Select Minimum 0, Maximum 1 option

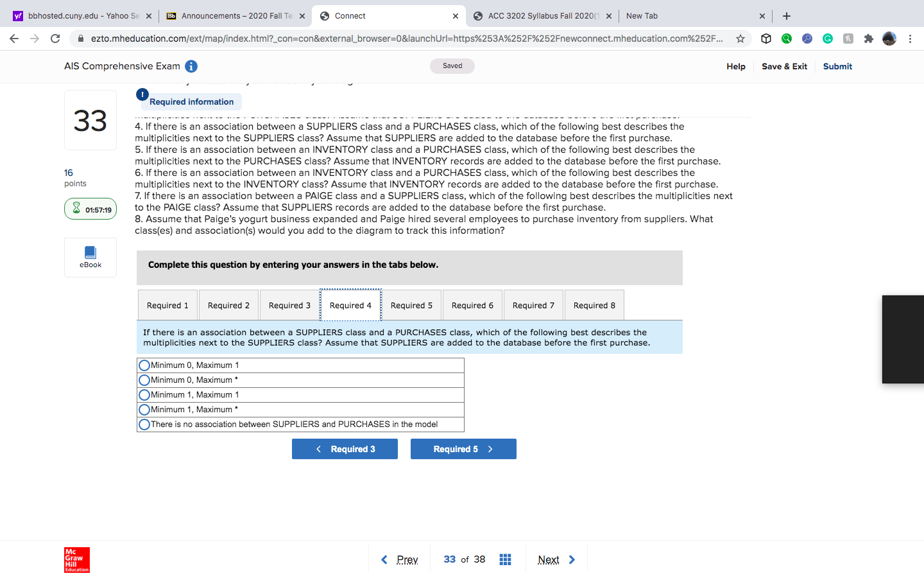coord(144,365)
